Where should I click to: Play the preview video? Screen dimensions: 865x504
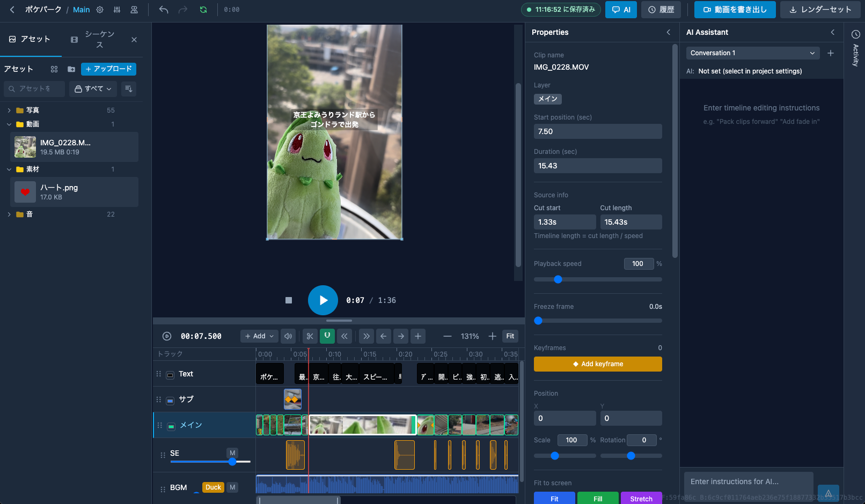[x=323, y=300]
